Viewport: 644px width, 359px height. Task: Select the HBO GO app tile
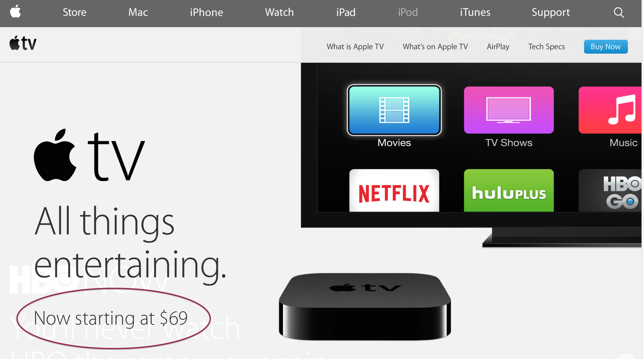(610, 191)
